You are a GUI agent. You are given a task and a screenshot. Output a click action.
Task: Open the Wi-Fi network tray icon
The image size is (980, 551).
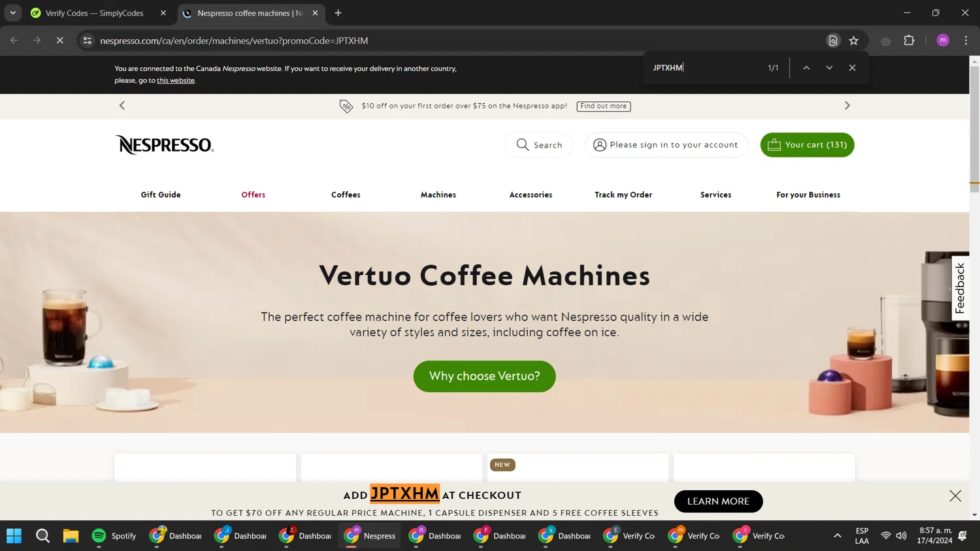coord(885,536)
